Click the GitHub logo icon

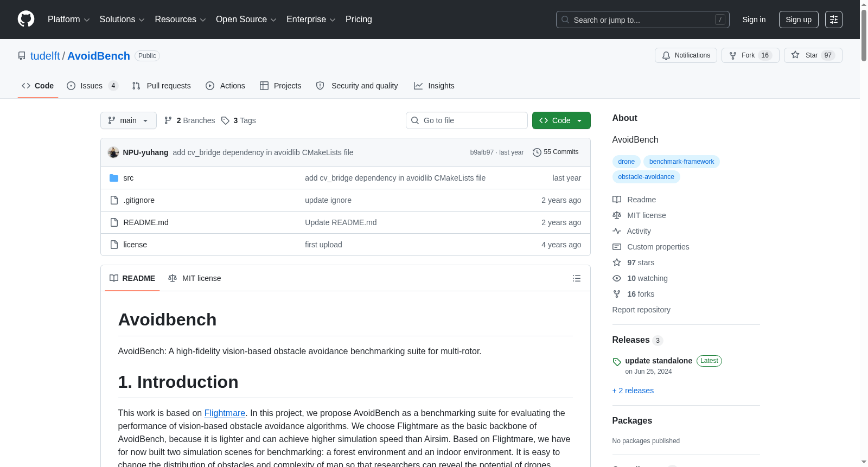coord(26,20)
